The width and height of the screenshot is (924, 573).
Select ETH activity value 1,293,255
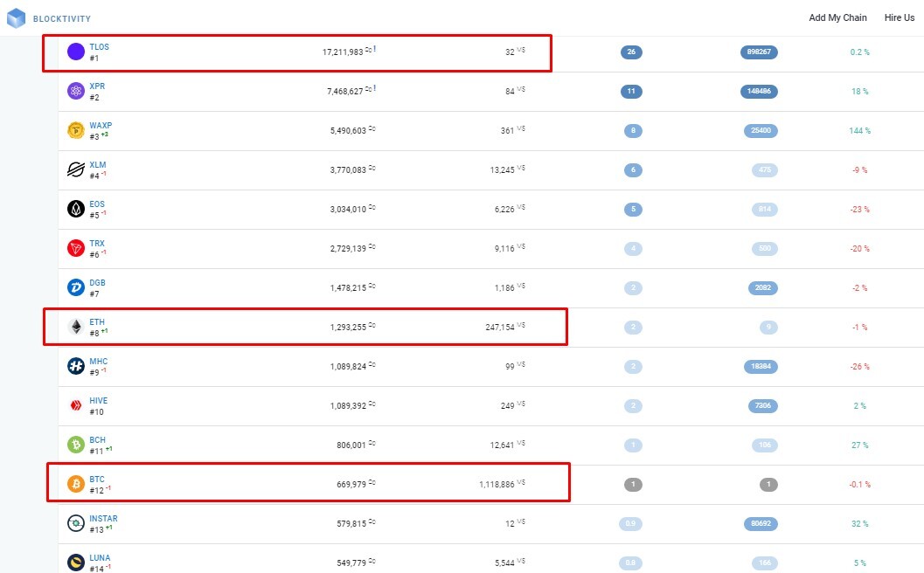(x=348, y=327)
